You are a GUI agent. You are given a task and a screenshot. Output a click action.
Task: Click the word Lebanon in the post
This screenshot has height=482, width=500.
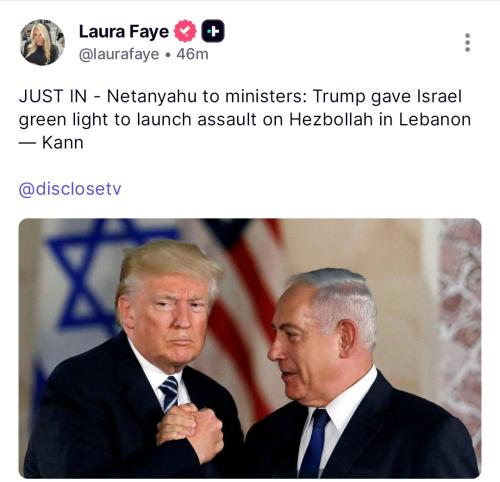pyautogui.click(x=435, y=119)
